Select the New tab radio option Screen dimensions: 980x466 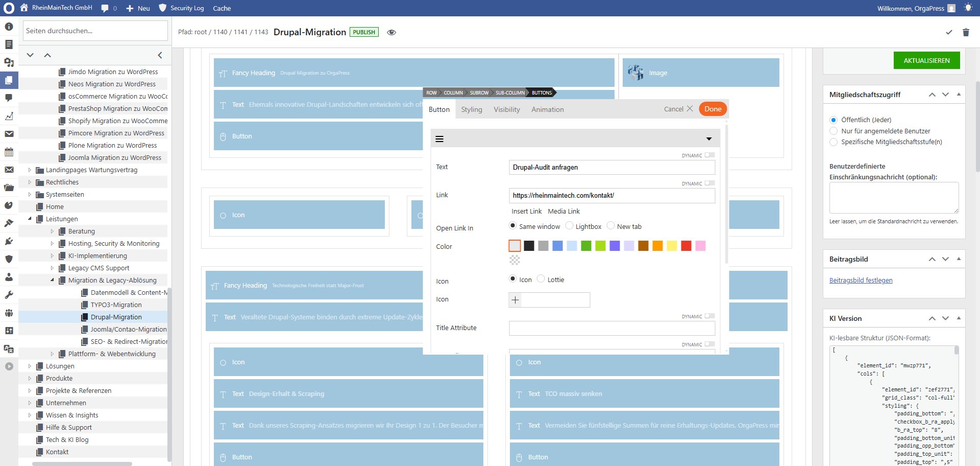pyautogui.click(x=610, y=226)
